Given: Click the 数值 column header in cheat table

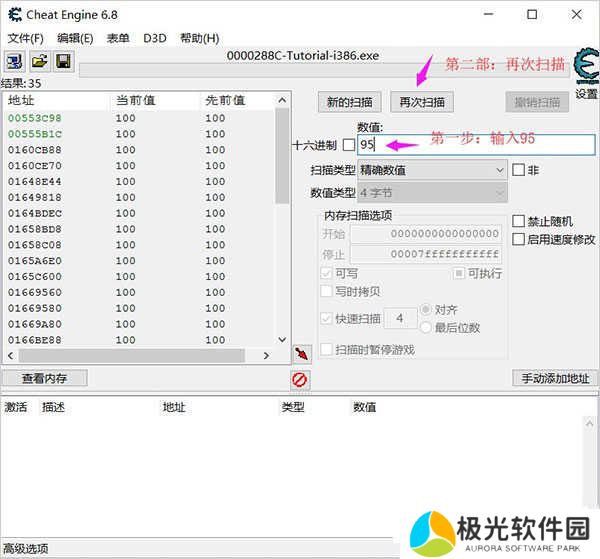Looking at the screenshot, I should pos(365,407).
